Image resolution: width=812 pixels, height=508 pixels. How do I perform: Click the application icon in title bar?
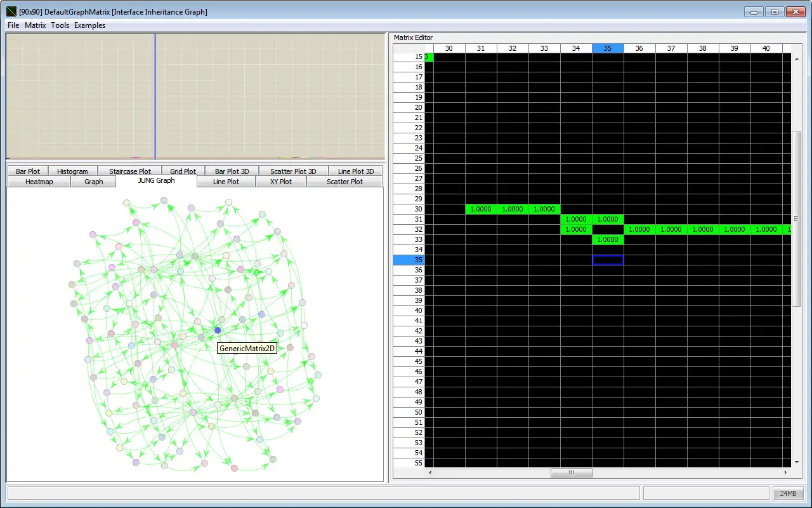click(x=11, y=11)
